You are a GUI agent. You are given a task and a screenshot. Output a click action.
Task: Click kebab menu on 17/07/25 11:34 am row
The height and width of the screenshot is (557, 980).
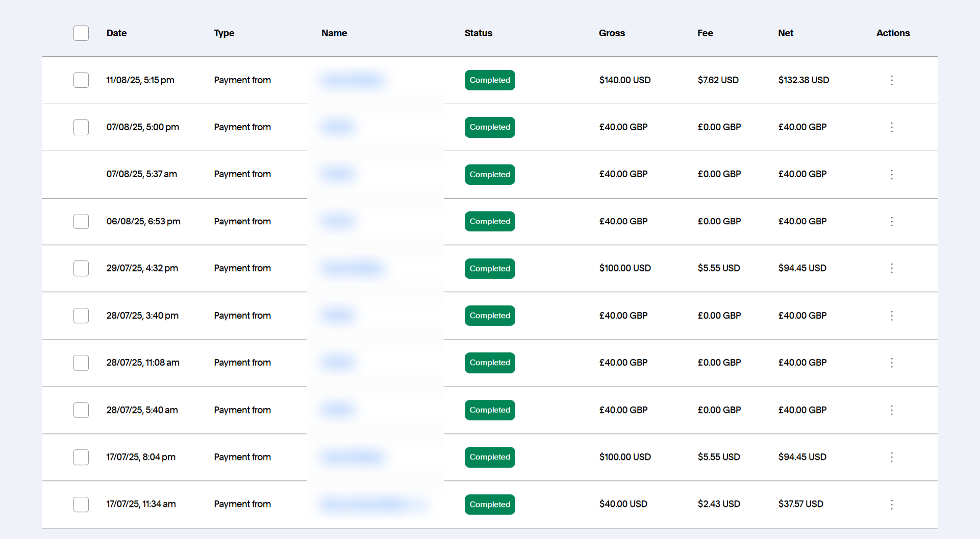[891, 504]
